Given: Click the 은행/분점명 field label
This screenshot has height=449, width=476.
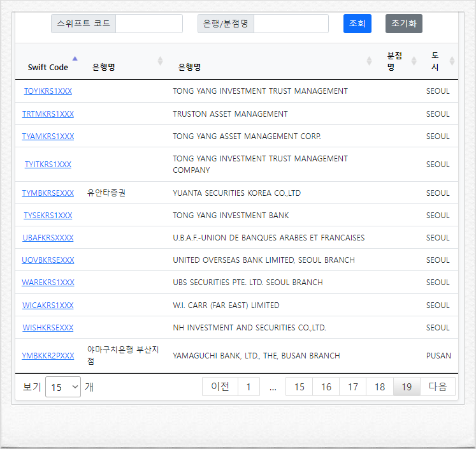Looking at the screenshot, I should 226,24.
